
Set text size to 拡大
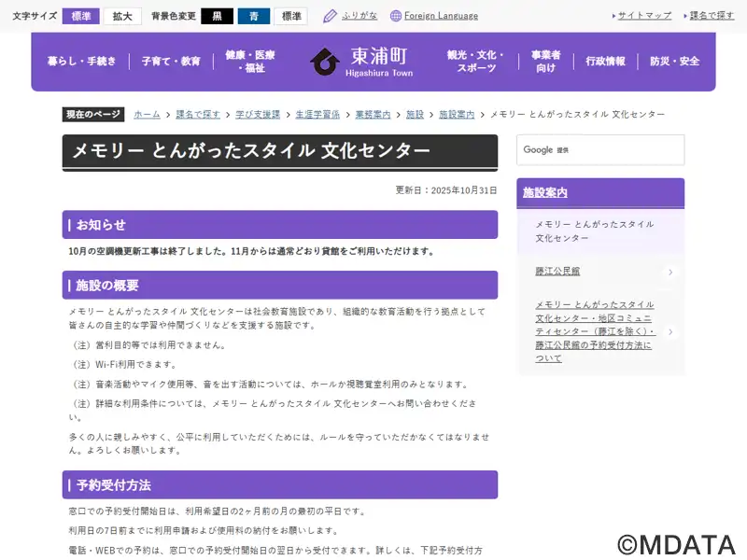(122, 16)
